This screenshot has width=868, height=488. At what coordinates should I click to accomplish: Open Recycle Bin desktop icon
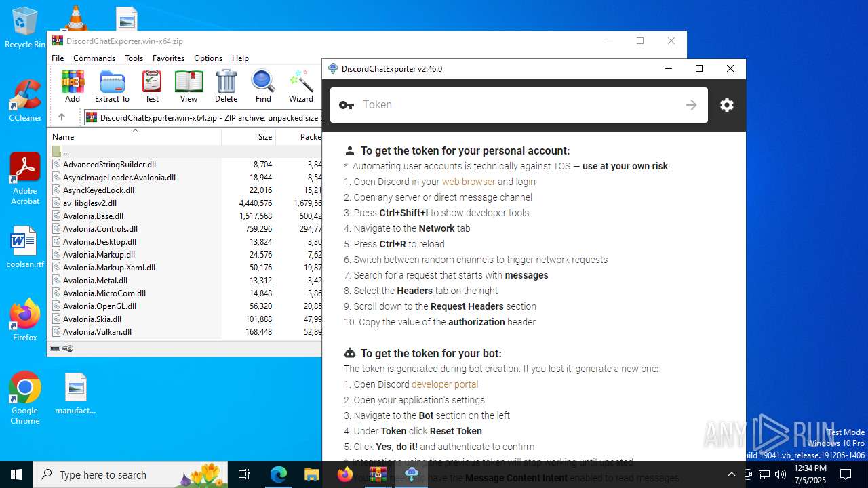coord(25,28)
